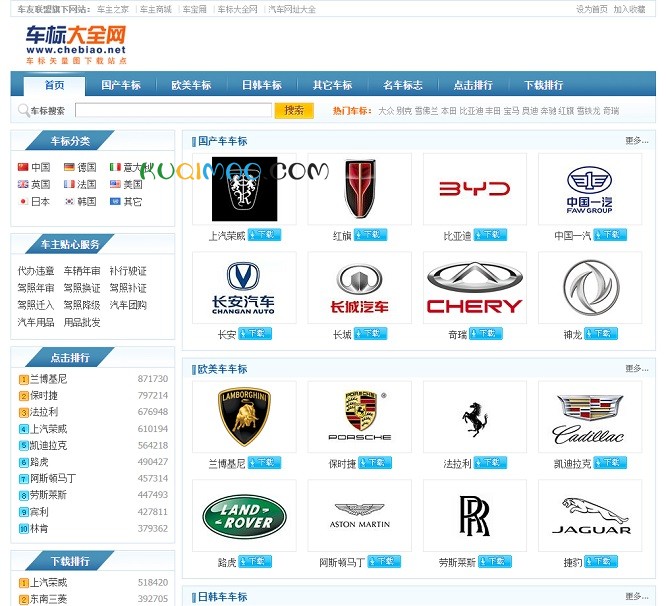
Task: Select the Italy flag (意大利) category
Action: tap(130, 167)
